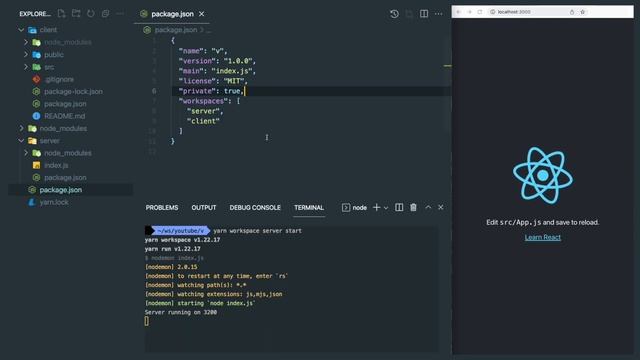Close the package.json editor tab
Image resolution: width=640 pixels, height=360 pixels.
202,14
